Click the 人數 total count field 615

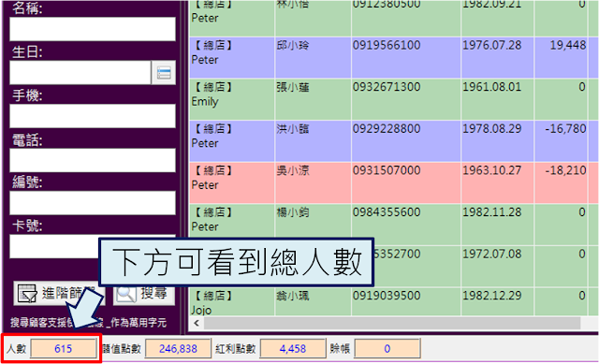[64, 348]
